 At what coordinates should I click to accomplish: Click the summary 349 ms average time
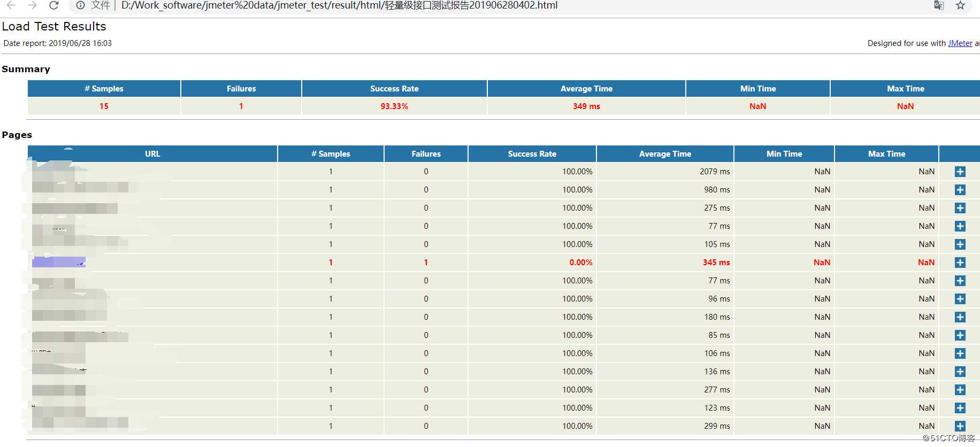[586, 106]
